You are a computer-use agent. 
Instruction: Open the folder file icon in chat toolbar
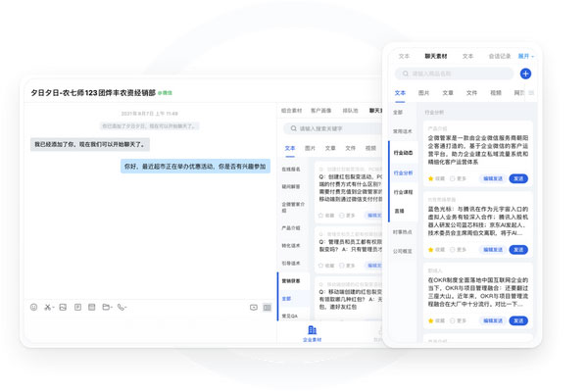pyautogui.click(x=106, y=307)
